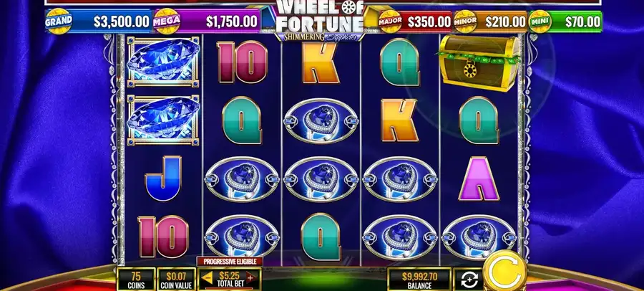Click the blue J symbol on reel one
The height and width of the screenshot is (291, 644).
point(163,178)
